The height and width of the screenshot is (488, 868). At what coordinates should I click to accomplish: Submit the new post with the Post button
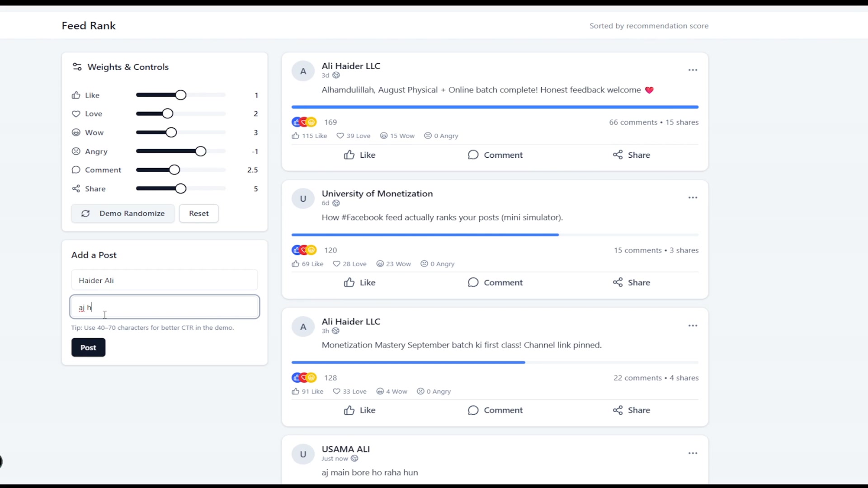(x=88, y=347)
